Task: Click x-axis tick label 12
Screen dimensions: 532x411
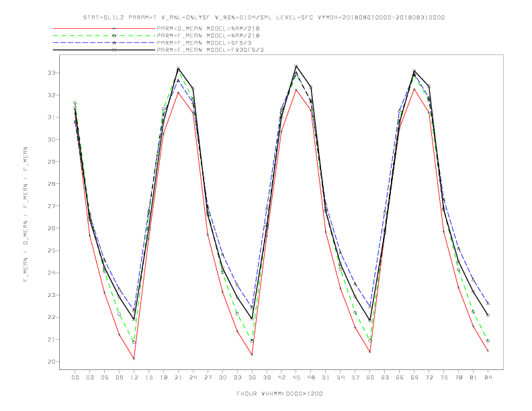Action: pos(134,377)
